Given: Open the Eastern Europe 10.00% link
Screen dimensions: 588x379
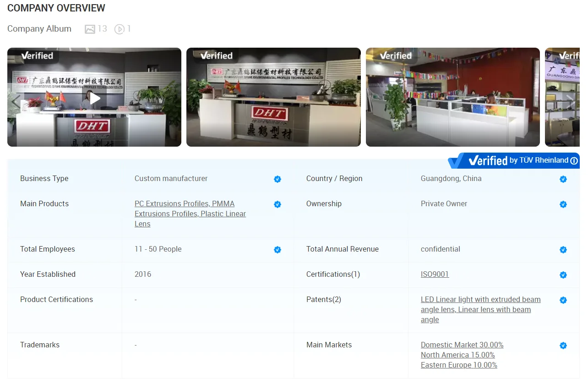Looking at the screenshot, I should [x=459, y=365].
